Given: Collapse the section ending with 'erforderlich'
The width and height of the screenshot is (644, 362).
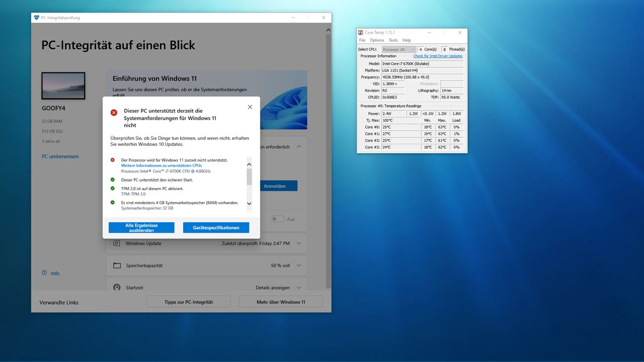Looking at the screenshot, I should coord(299,147).
